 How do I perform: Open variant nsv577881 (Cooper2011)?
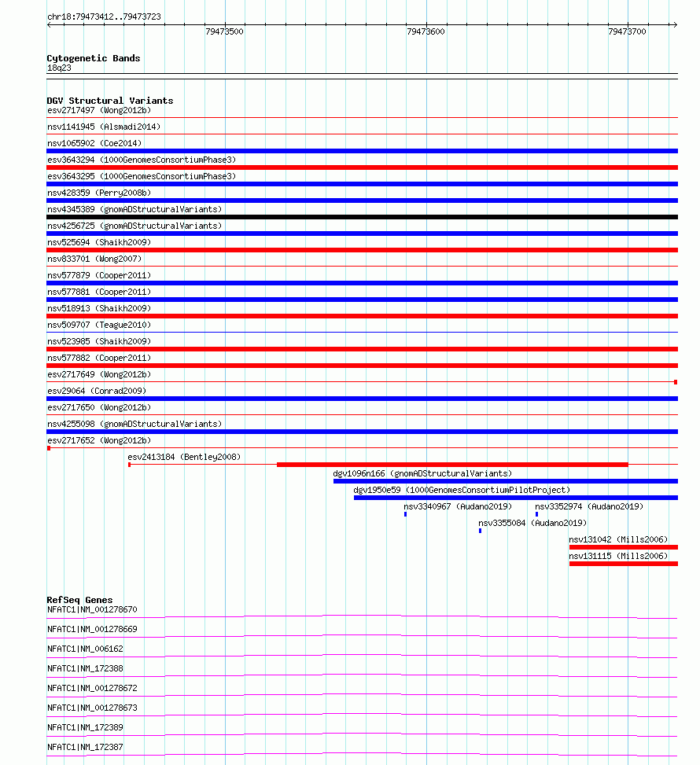click(99, 292)
